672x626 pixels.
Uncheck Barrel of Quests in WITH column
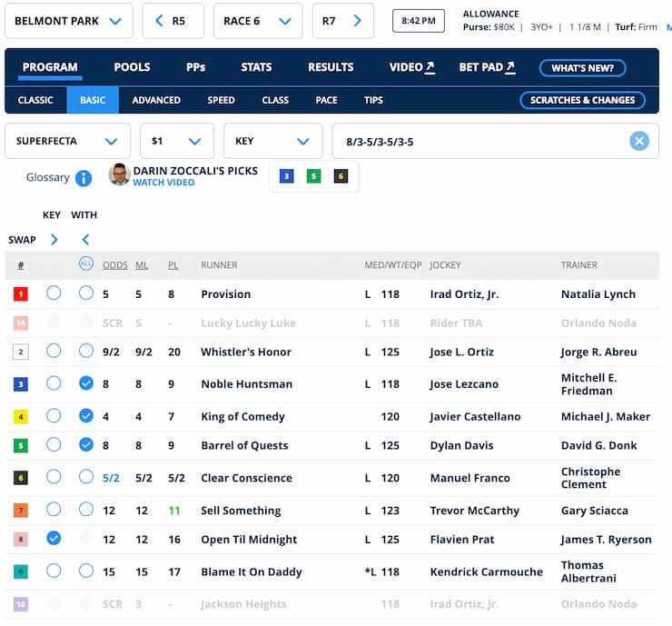point(86,444)
